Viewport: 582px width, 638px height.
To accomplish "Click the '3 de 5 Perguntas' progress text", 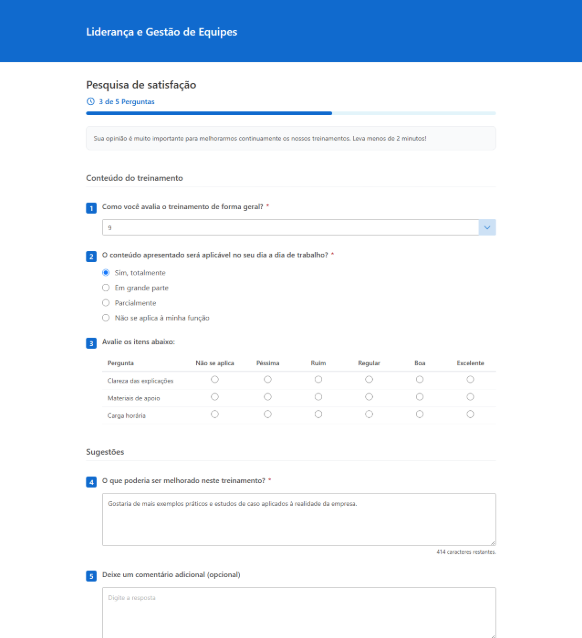I will [x=126, y=101].
